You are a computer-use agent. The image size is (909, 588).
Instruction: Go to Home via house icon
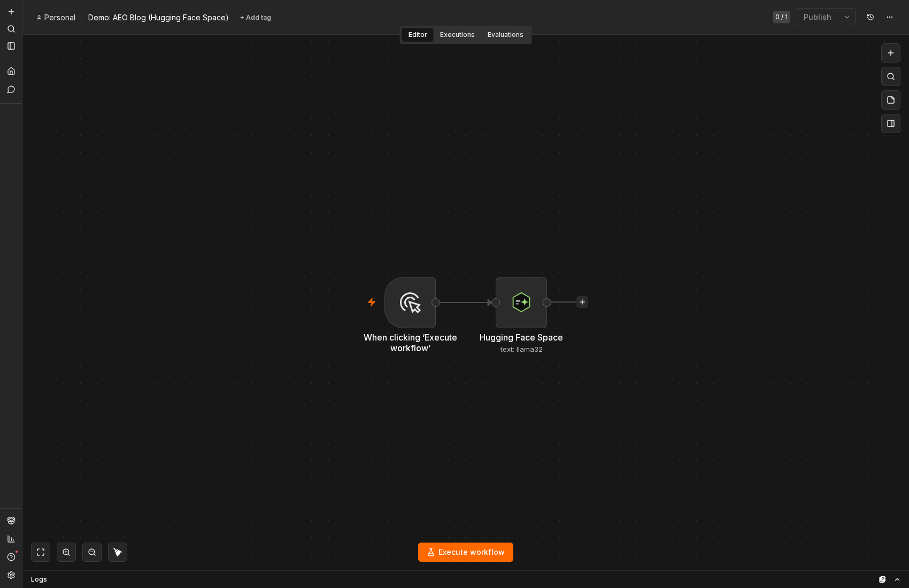(11, 71)
